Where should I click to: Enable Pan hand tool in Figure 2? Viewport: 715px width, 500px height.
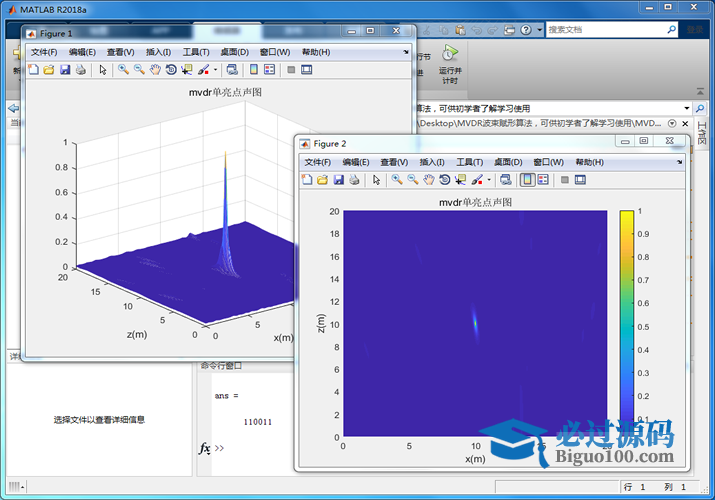coord(429,180)
